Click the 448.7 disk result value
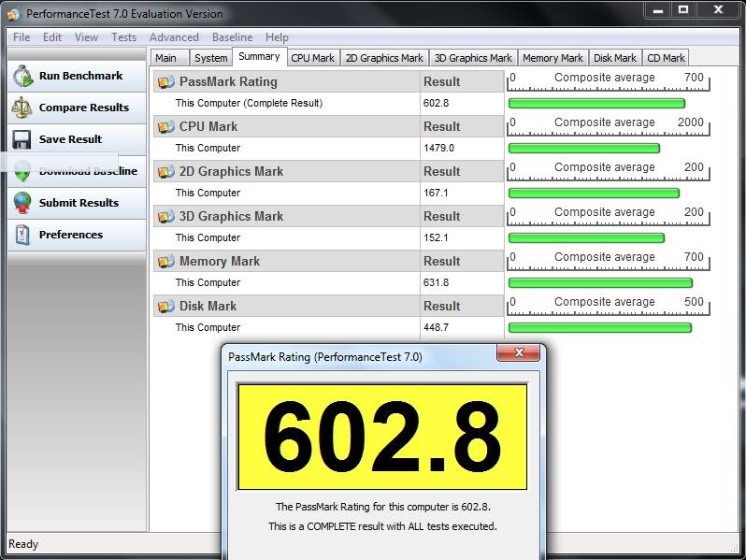 pyautogui.click(x=436, y=327)
